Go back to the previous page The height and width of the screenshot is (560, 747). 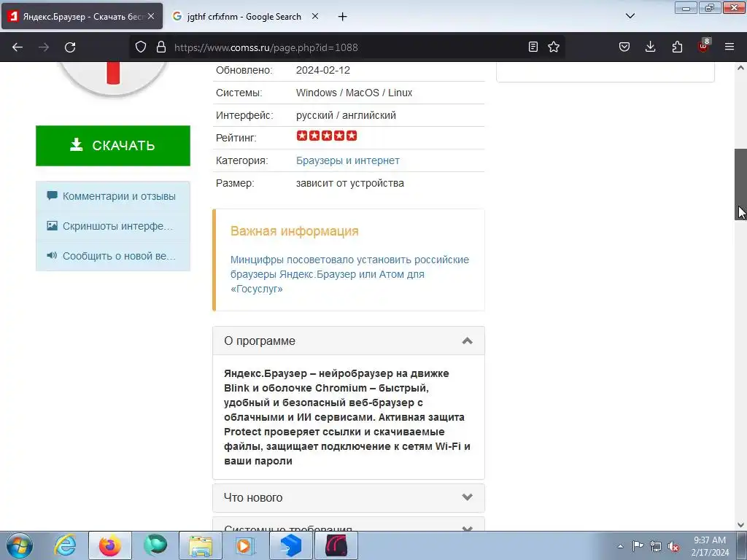pyautogui.click(x=18, y=47)
